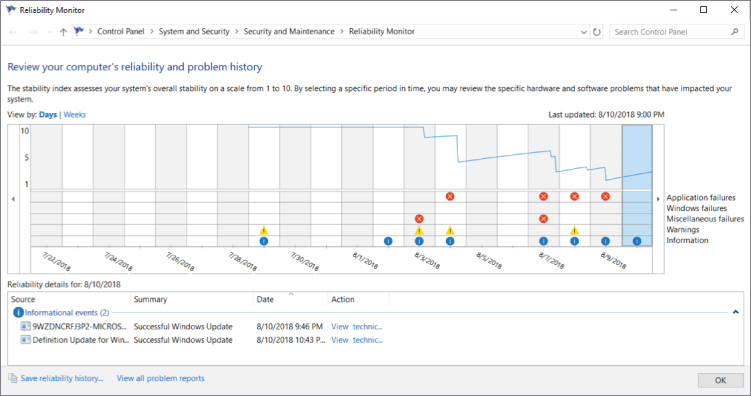The image size is (751, 396).
Task: Select the information icon for 8/4/2018
Action: [450, 241]
